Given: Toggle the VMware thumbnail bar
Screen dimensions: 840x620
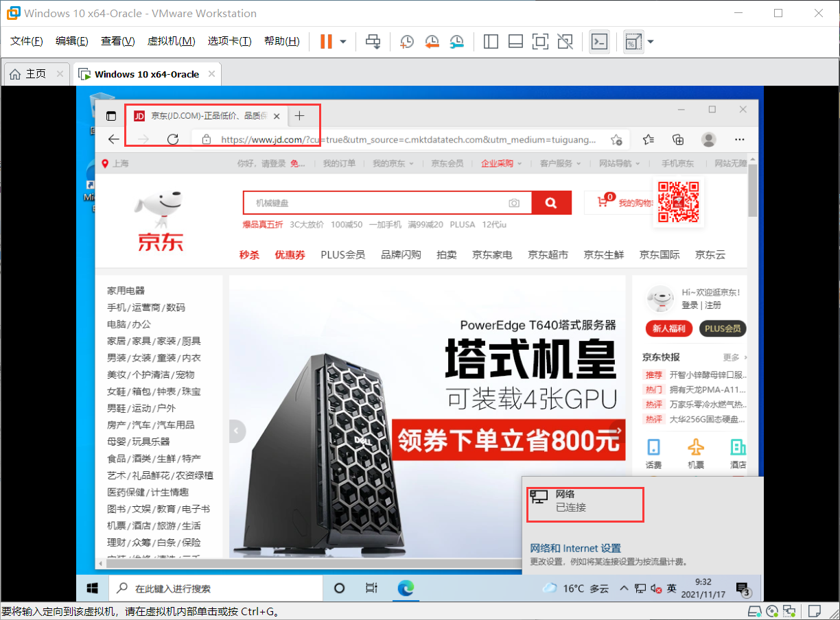Looking at the screenshot, I should (515, 42).
